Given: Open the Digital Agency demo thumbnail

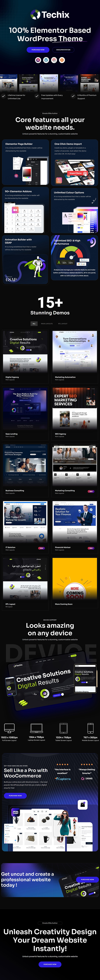Looking at the screenshot, I should [25, 351].
